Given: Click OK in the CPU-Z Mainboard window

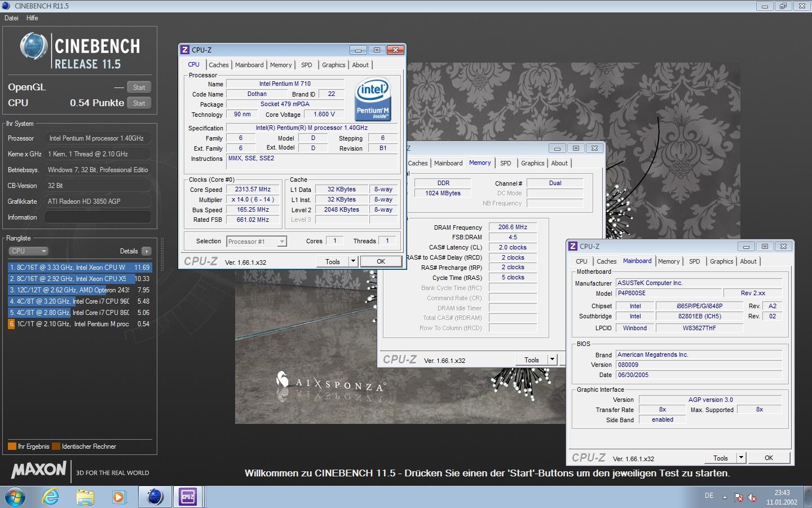Looking at the screenshot, I should point(769,458).
